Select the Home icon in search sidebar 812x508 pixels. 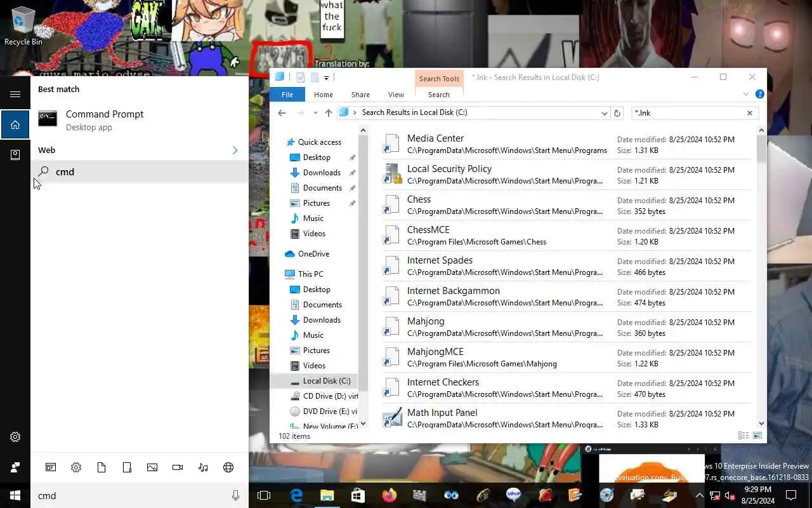[x=15, y=124]
